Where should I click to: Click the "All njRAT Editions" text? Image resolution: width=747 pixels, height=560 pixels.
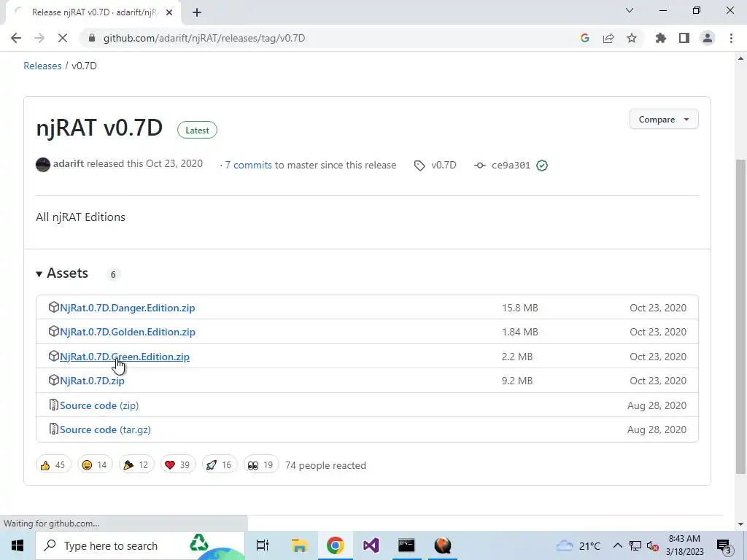(80, 217)
